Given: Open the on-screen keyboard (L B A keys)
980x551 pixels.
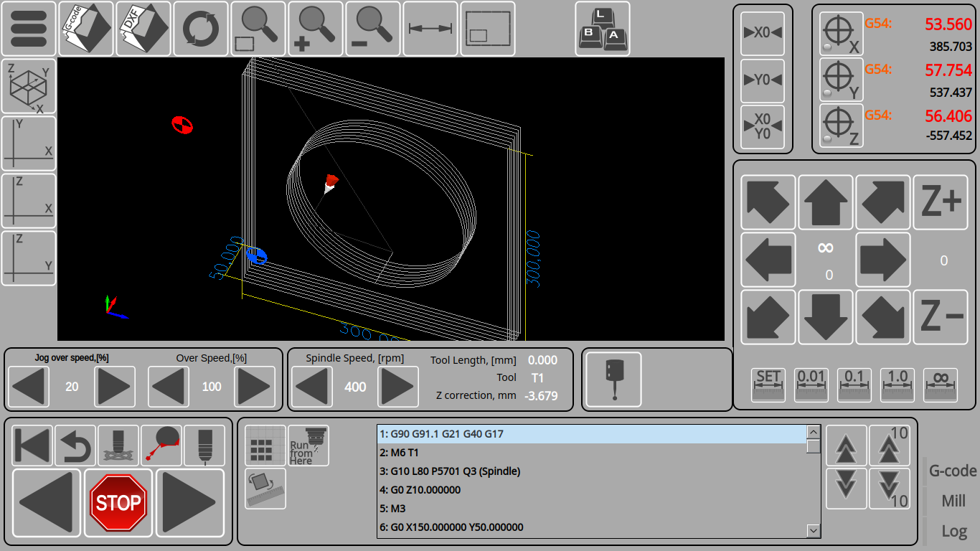Looking at the screenshot, I should point(603,29).
